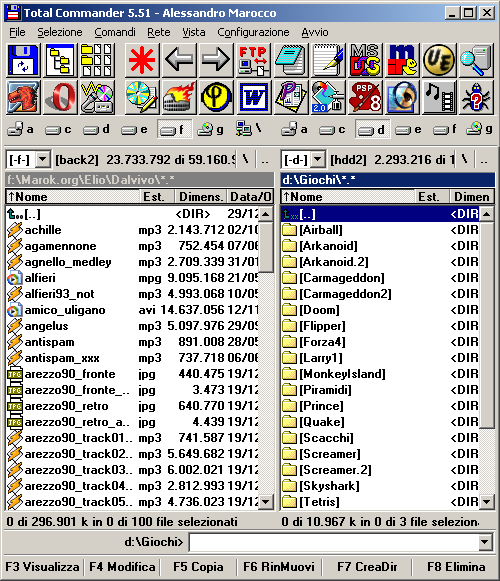
Task: Go forward with the right arrow icon
Action: [x=216, y=60]
